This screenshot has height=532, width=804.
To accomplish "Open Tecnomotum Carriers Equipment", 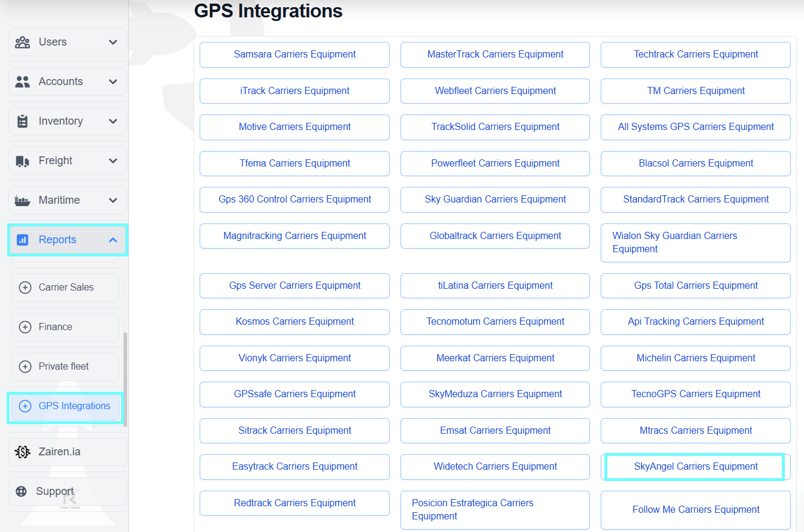I will [495, 322].
